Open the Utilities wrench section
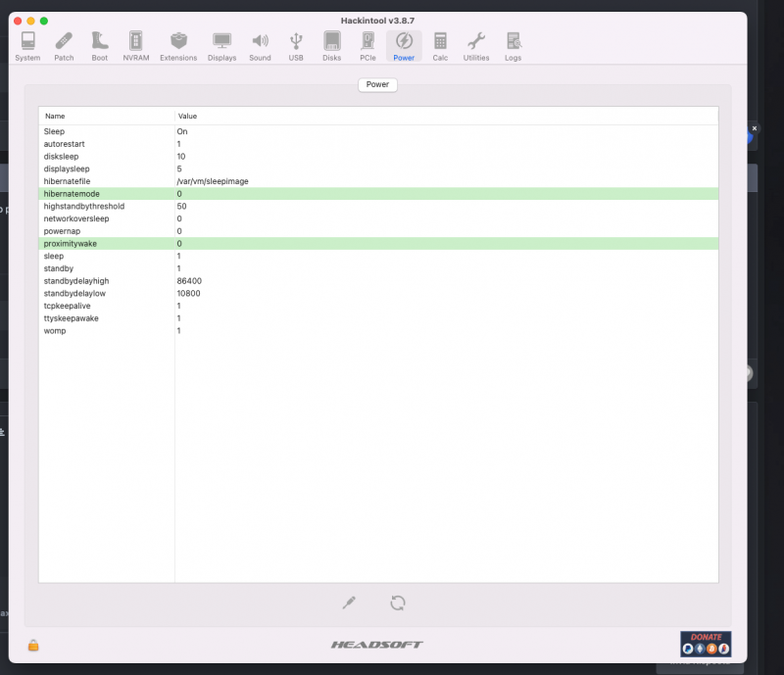 tap(476, 46)
